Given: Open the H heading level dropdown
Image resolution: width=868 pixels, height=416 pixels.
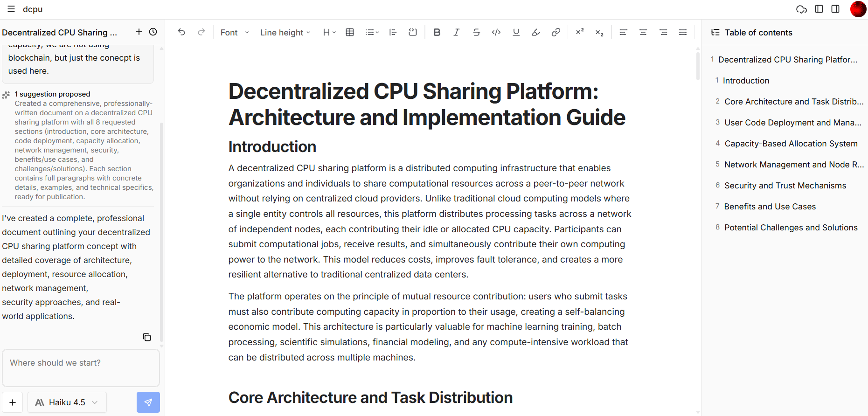Looking at the screenshot, I should (x=329, y=32).
